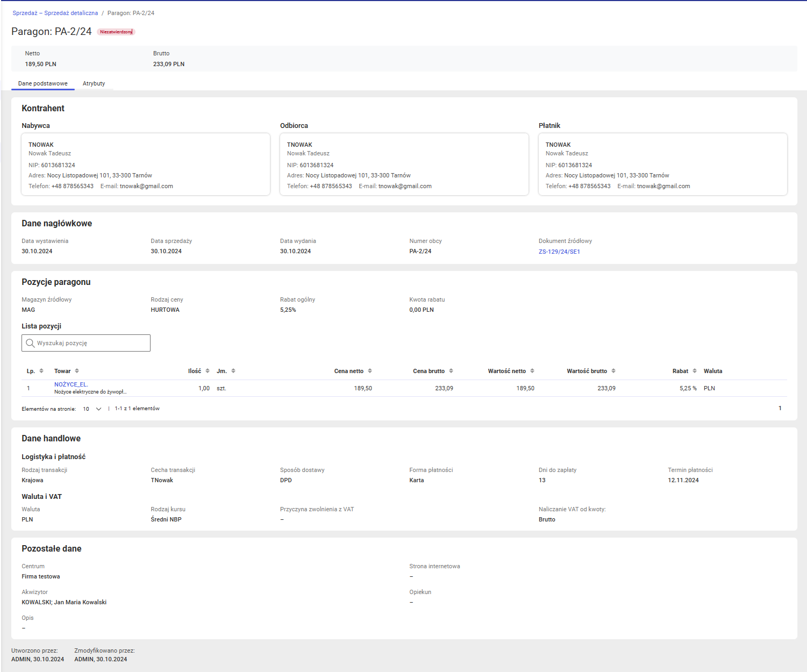Sort by Rabat column sort icon
This screenshot has height=672, width=807.
pyautogui.click(x=695, y=371)
